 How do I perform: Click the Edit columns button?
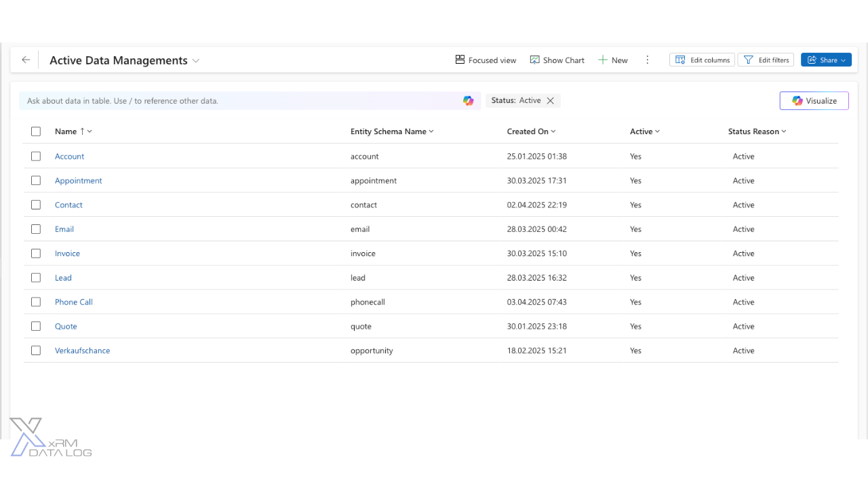coord(702,60)
